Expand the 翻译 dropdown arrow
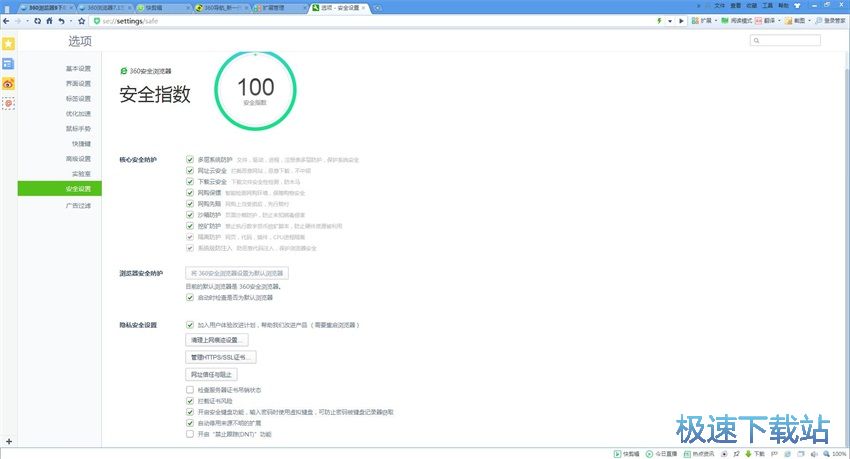850x459 pixels. (x=780, y=21)
